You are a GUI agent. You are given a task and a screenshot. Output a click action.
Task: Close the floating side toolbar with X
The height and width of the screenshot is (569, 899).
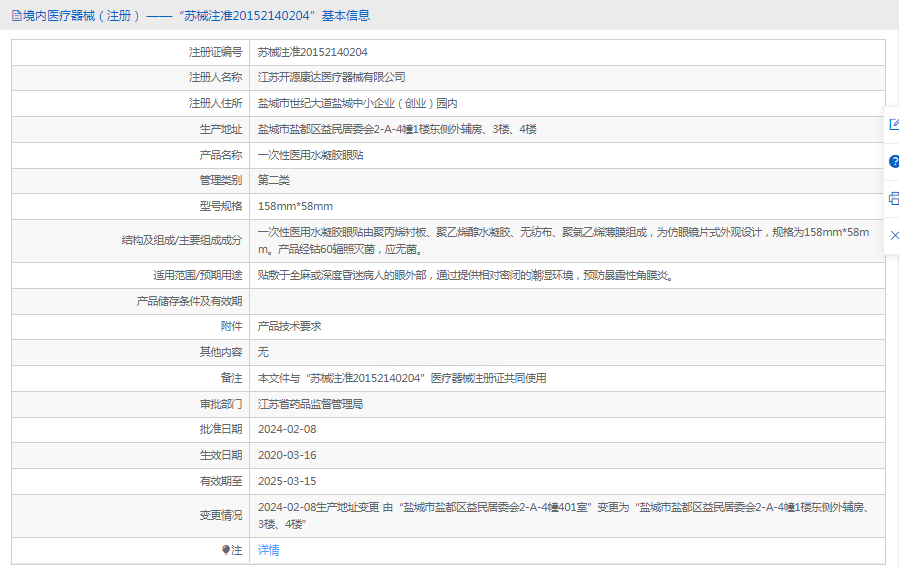point(893,235)
